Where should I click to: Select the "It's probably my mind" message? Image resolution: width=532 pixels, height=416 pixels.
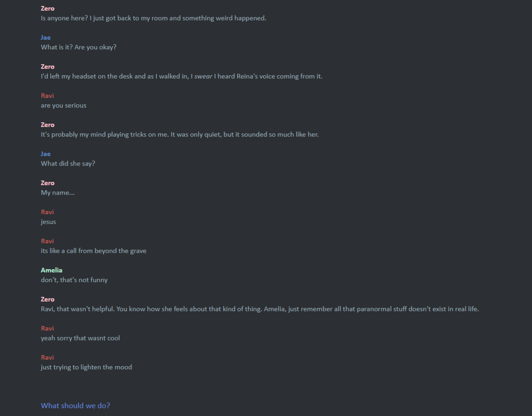[x=180, y=134]
